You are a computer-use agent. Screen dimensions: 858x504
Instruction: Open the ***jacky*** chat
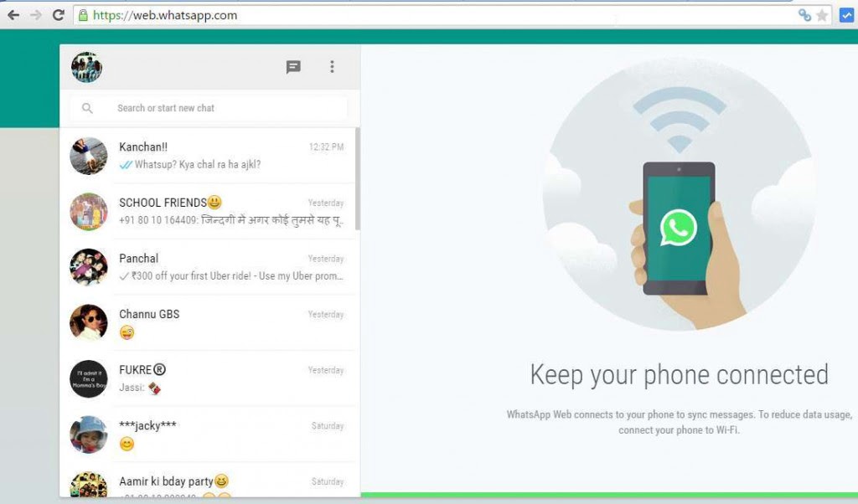pos(208,435)
